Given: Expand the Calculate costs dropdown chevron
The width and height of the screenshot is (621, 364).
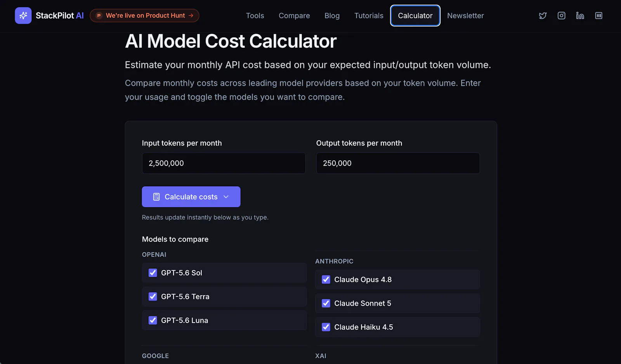Looking at the screenshot, I should [226, 197].
